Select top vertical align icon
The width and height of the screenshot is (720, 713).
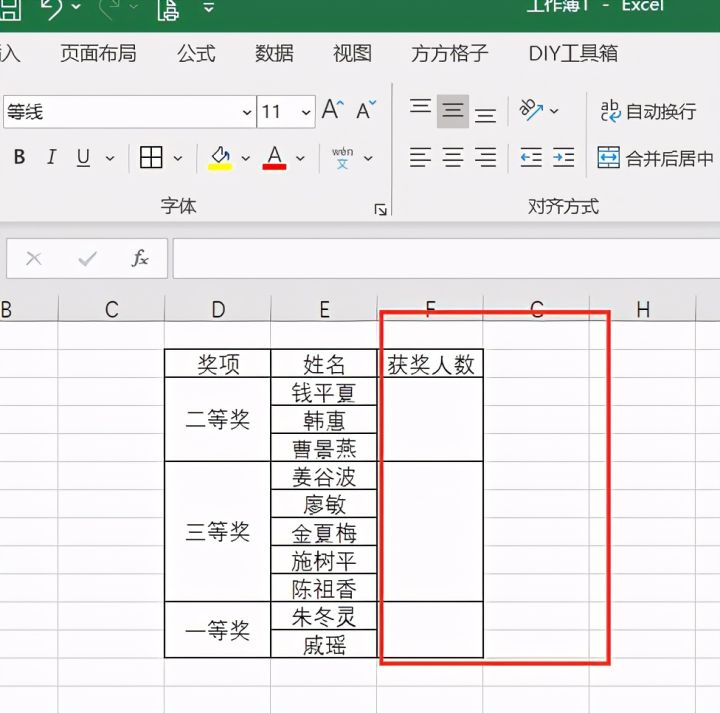[x=420, y=107]
